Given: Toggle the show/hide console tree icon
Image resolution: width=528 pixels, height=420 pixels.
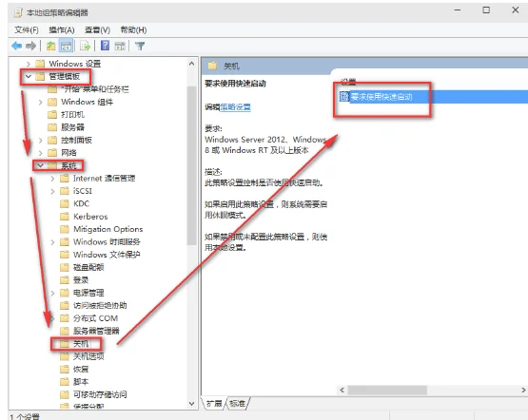Looking at the screenshot, I should (x=66, y=46).
